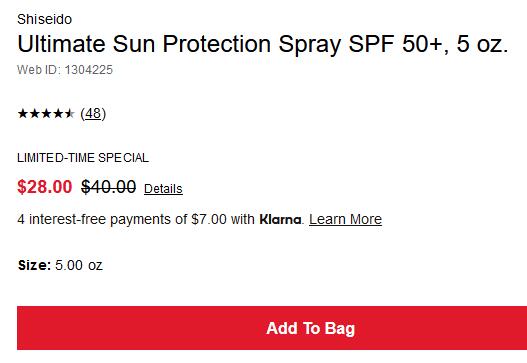Click the Klarna logo text
This screenshot has height=363, width=527.
click(x=280, y=219)
